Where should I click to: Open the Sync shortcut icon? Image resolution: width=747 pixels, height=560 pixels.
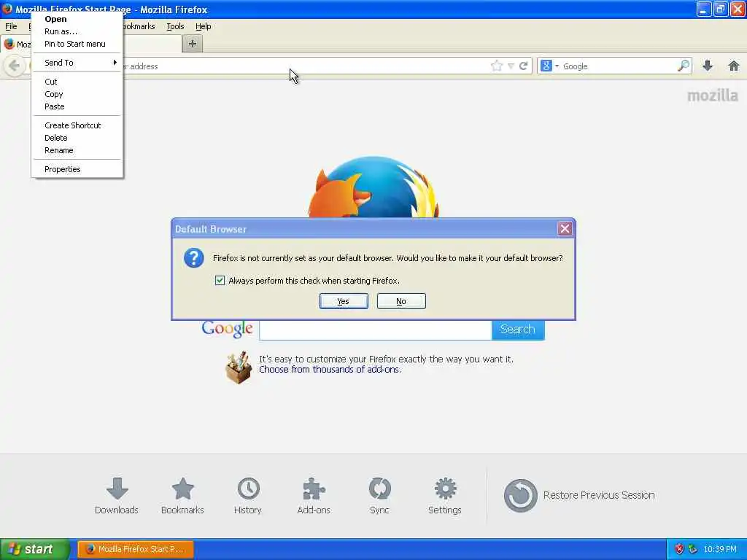[379, 495]
